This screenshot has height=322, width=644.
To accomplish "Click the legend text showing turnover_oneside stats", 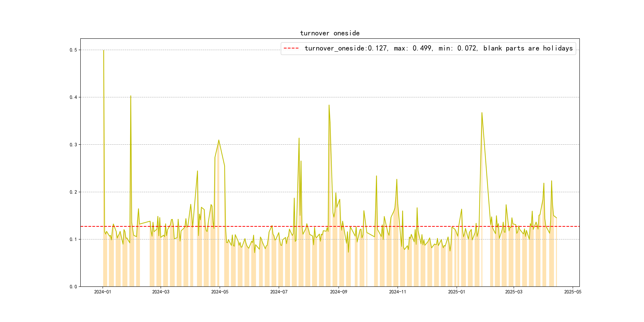I will tap(438, 48).
